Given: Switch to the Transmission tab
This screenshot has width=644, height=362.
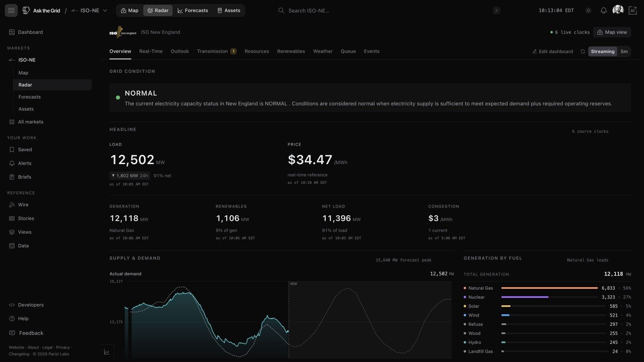Looking at the screenshot, I should point(217,51).
